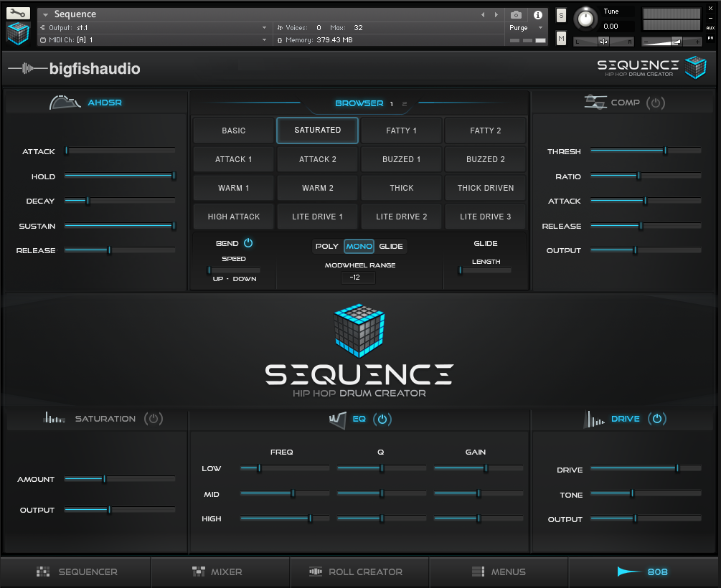The height and width of the screenshot is (588, 721).
Task: Click the AHDSR envelope icon
Action: coord(65,102)
